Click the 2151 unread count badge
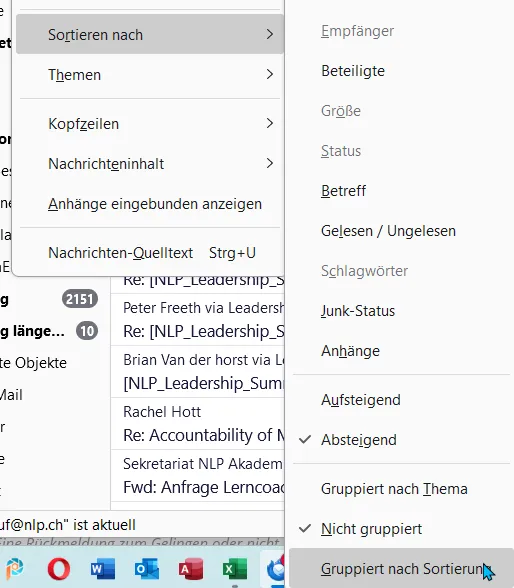The width and height of the screenshot is (514, 588). pos(79,299)
